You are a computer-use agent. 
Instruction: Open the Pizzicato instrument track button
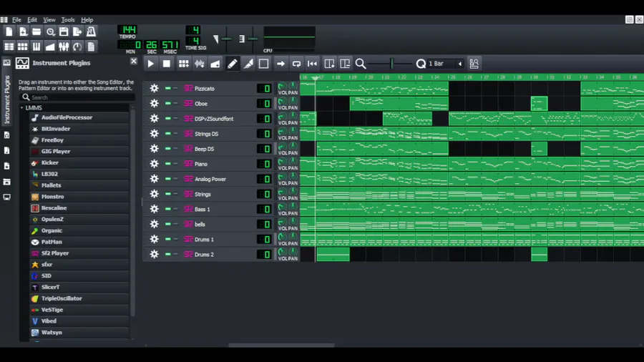tap(218, 88)
